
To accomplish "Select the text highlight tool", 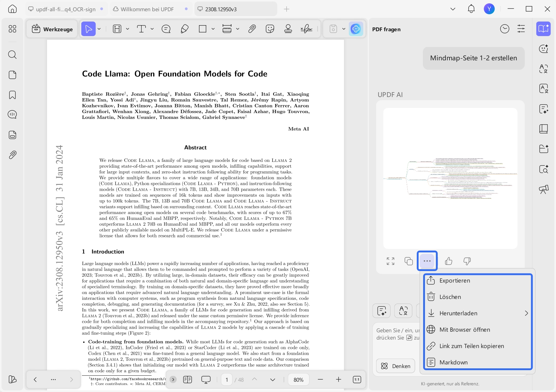I will coord(117,29).
